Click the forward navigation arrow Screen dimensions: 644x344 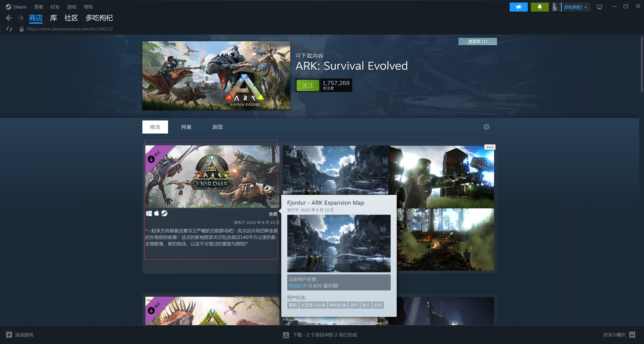(21, 18)
